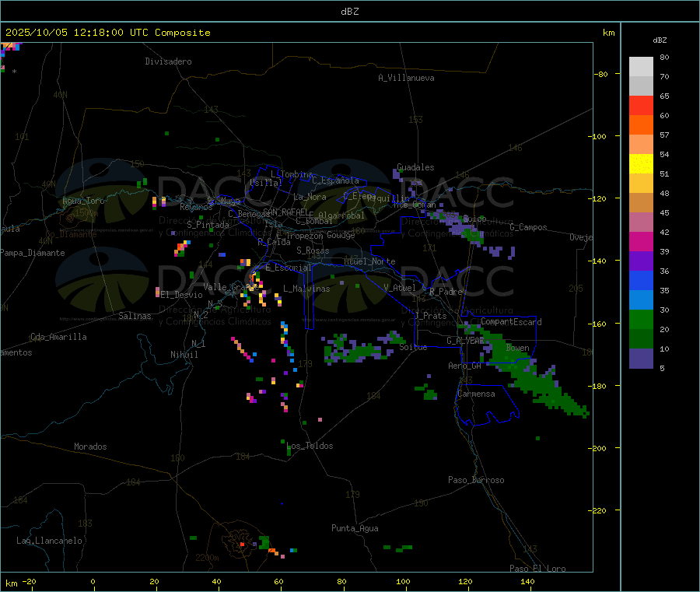Click the Guadales location label

pyautogui.click(x=415, y=167)
